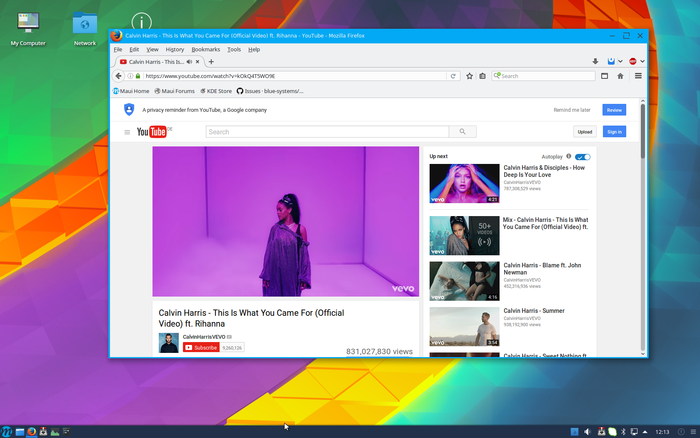Expand the Adblock icon dropdown arrow
Screen dimensions: 700x438
coord(642,61)
